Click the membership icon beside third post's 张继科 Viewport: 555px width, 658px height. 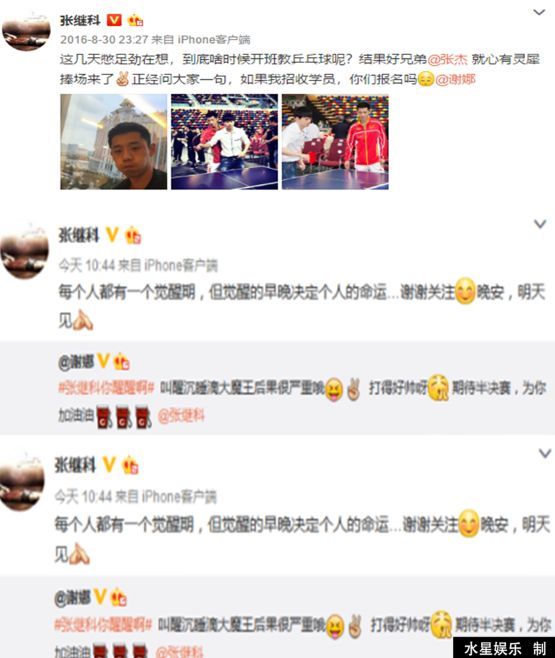point(130,465)
